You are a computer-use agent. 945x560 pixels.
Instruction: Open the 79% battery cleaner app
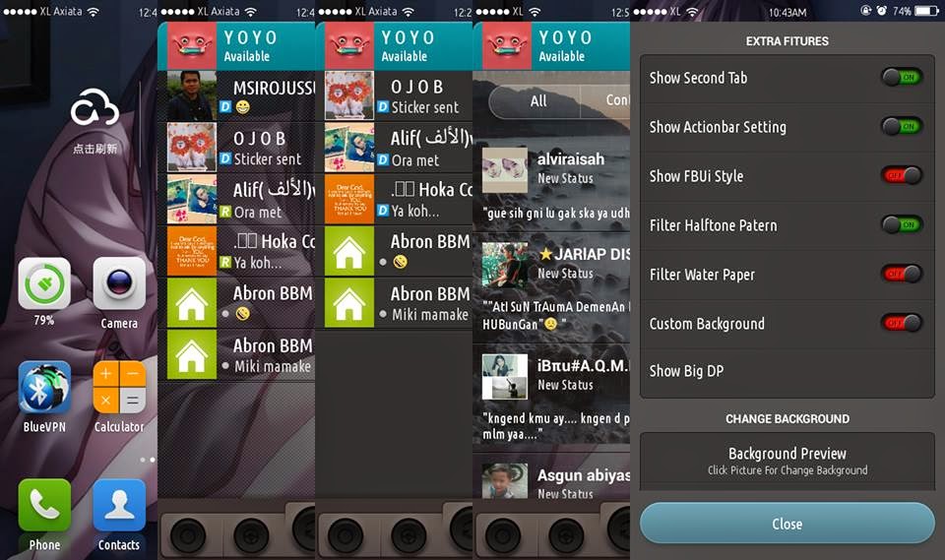pyautogui.click(x=44, y=283)
